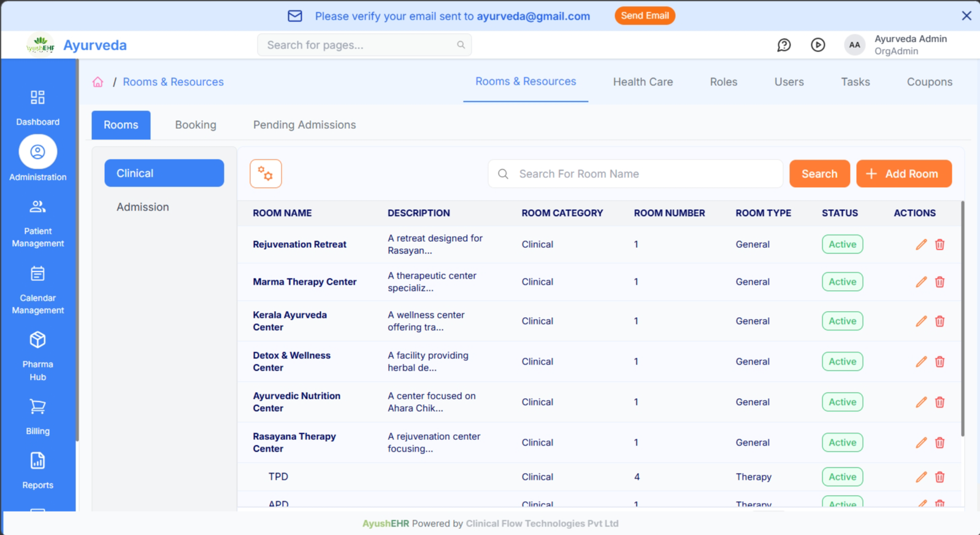The width and height of the screenshot is (980, 535).
Task: Open the help chat icon in header
Action: (784, 45)
